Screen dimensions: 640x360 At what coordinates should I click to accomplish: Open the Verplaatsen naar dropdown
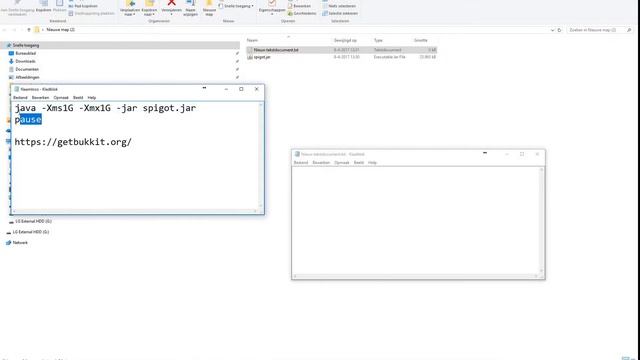point(130,8)
